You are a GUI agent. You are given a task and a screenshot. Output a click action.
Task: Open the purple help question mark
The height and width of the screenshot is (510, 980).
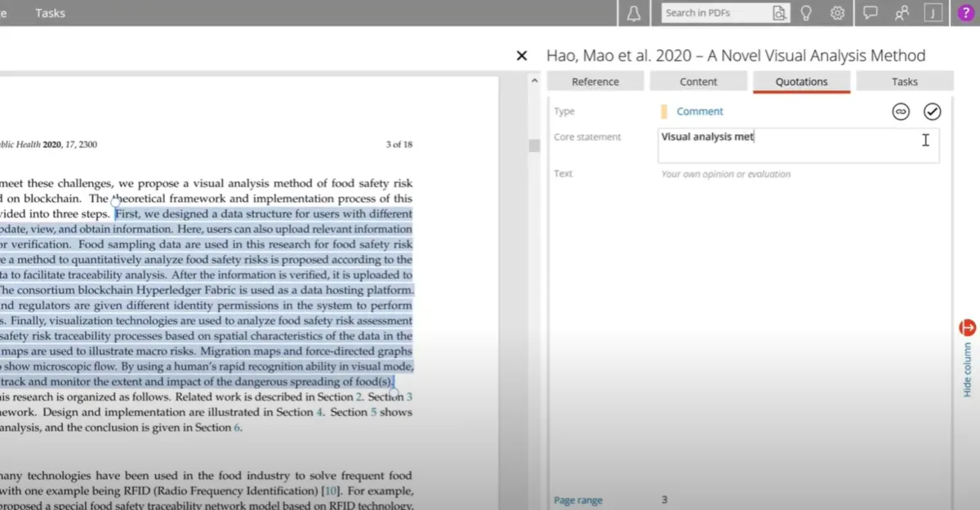(964, 13)
